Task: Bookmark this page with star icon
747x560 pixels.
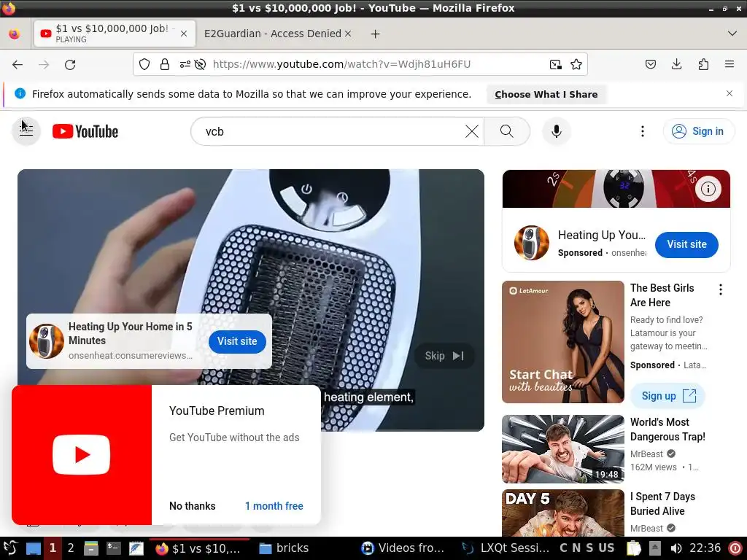Action: 576,64
